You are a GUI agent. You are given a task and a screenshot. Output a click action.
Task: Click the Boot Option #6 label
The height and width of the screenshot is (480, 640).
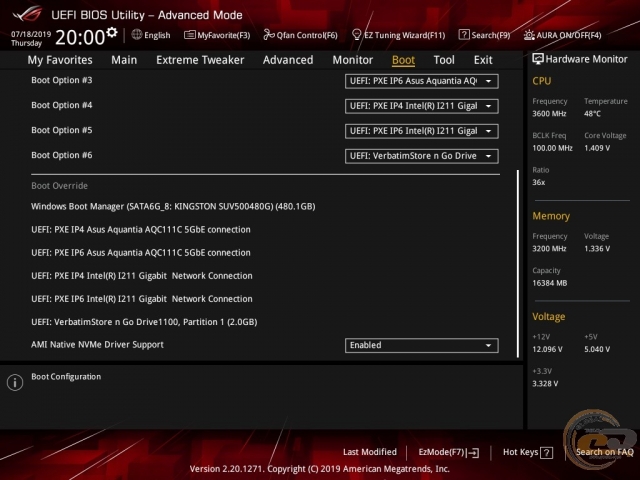click(x=62, y=155)
